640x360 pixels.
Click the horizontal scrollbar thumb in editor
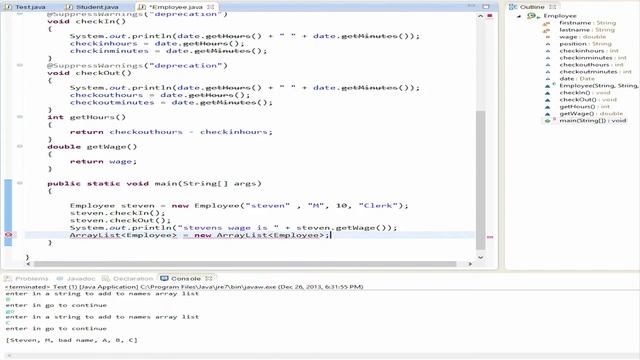pos(245,264)
